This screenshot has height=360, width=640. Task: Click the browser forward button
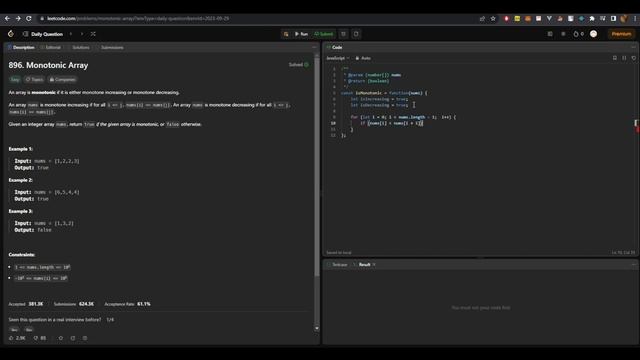(x=18, y=18)
